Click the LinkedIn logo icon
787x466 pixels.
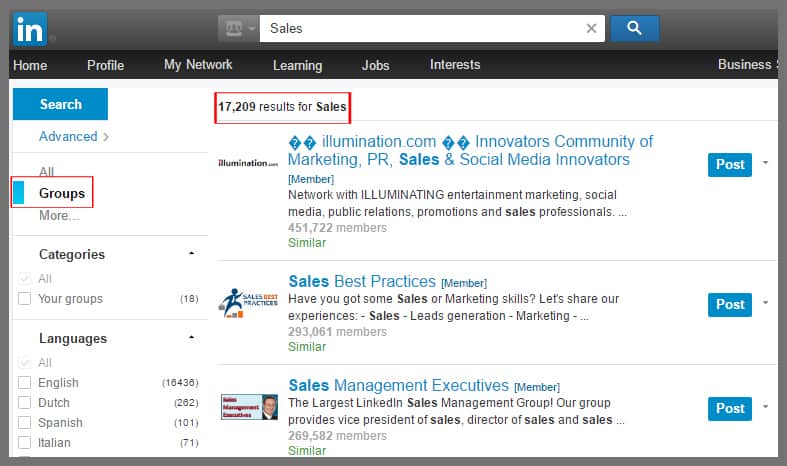31,28
